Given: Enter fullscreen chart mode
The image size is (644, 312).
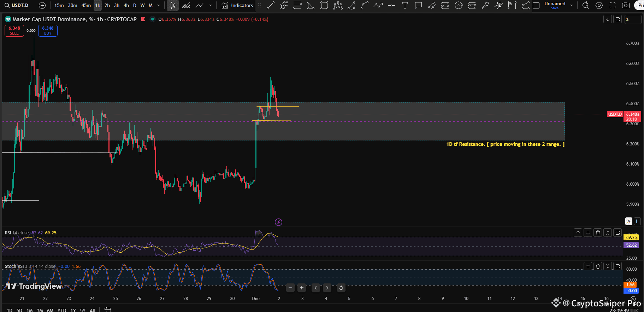Looking at the screenshot, I should point(613,5).
